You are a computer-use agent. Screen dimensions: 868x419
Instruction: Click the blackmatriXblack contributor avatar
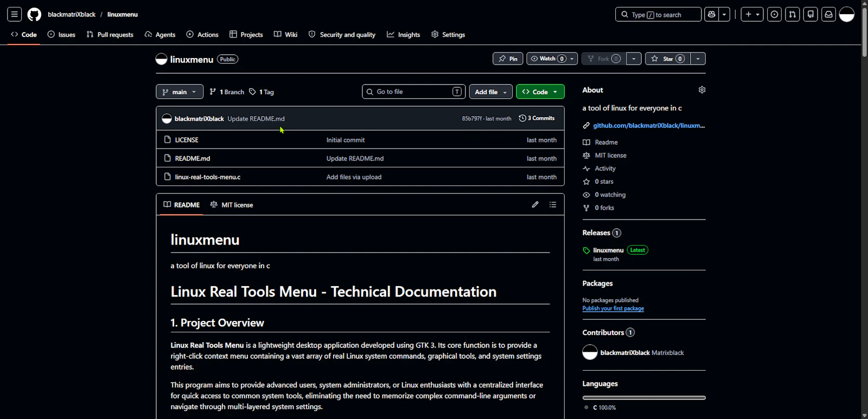click(x=590, y=352)
